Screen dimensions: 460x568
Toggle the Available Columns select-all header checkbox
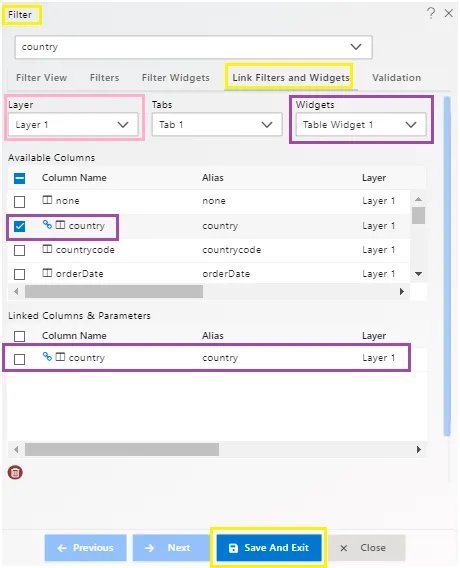pos(20,178)
